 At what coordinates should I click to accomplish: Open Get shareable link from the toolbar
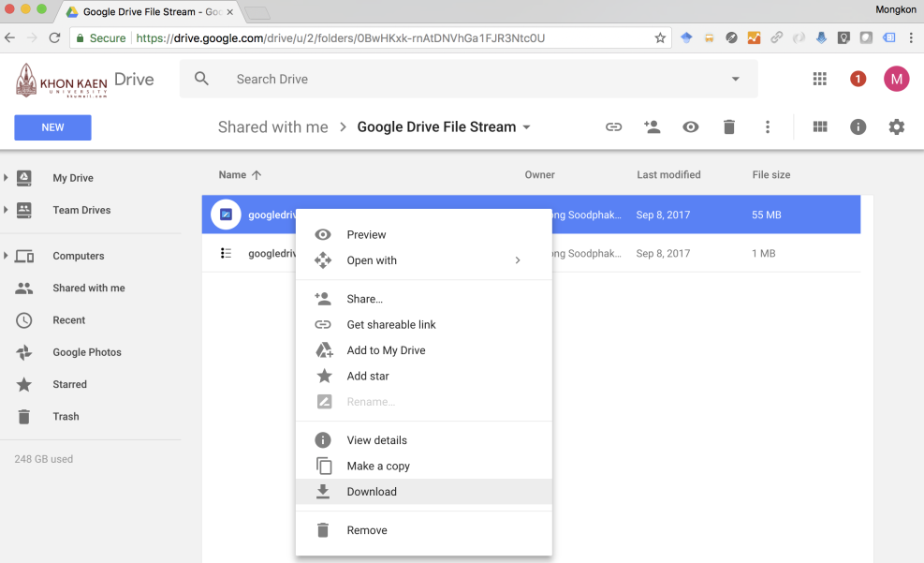pyautogui.click(x=613, y=126)
